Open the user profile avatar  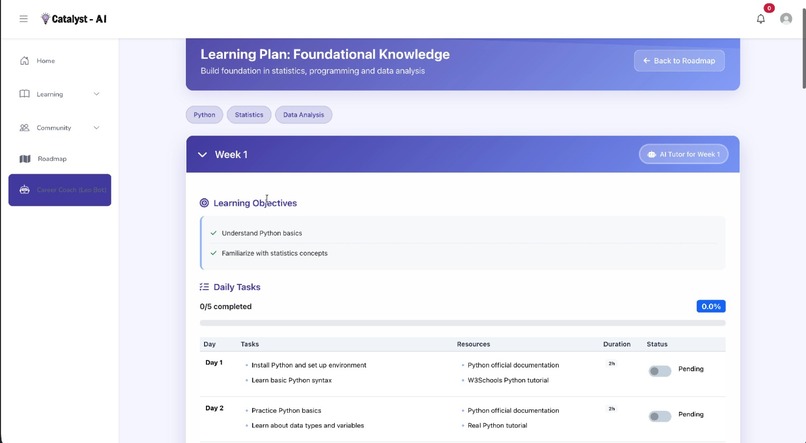point(786,19)
